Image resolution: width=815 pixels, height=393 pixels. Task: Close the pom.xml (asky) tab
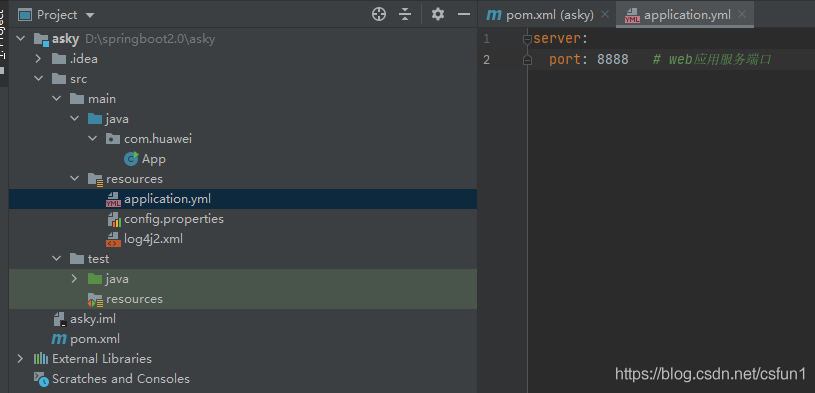604,15
